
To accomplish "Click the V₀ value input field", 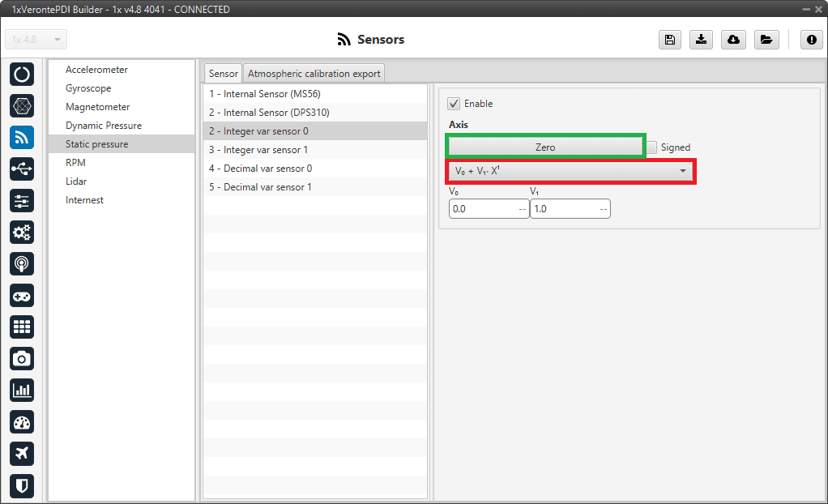I will point(483,208).
